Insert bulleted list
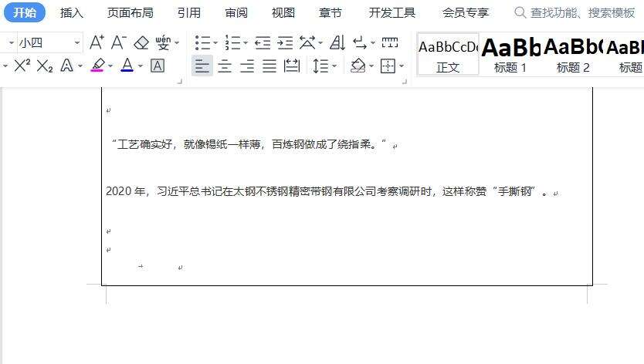644x364 pixels. [x=202, y=42]
